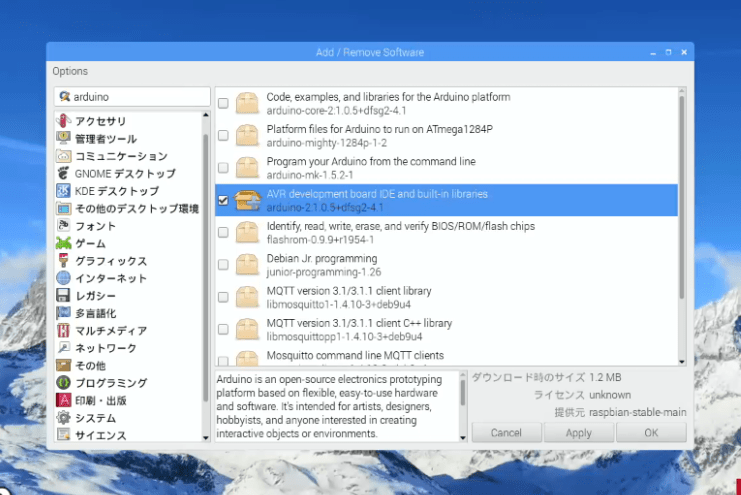Click 'Identify, read, write, erase' package title

point(401,226)
